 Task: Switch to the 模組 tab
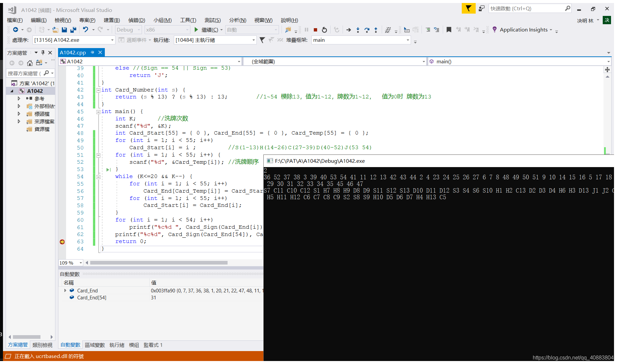pyautogui.click(x=134, y=345)
